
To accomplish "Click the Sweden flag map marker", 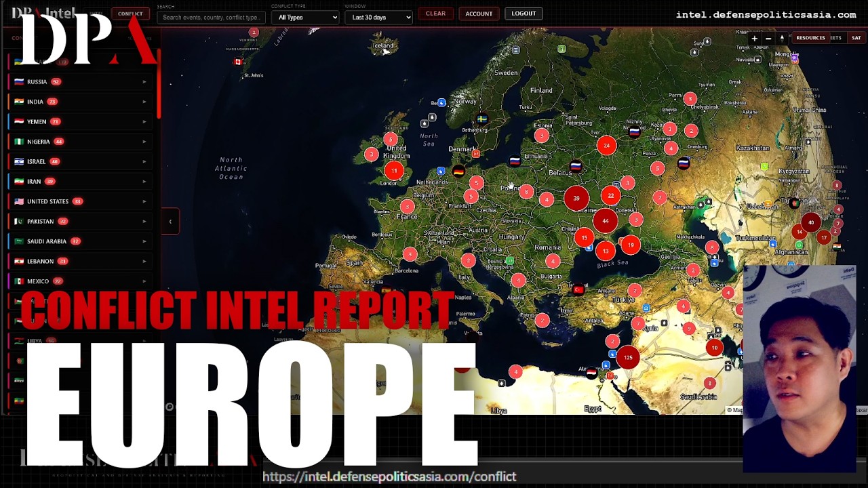I will (481, 119).
